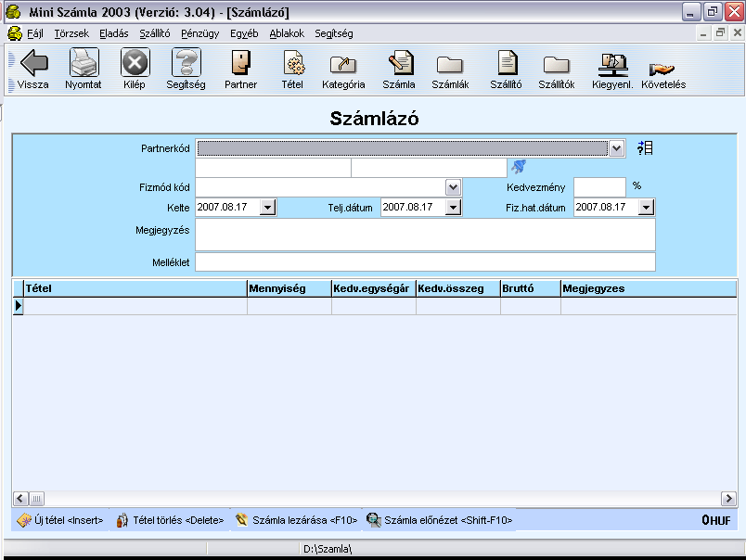
Task: Open the Számlák folder icon
Action: pos(450,65)
